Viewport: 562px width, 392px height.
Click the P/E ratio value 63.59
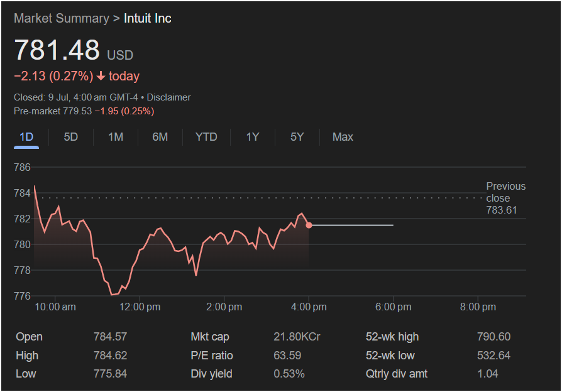click(x=287, y=356)
